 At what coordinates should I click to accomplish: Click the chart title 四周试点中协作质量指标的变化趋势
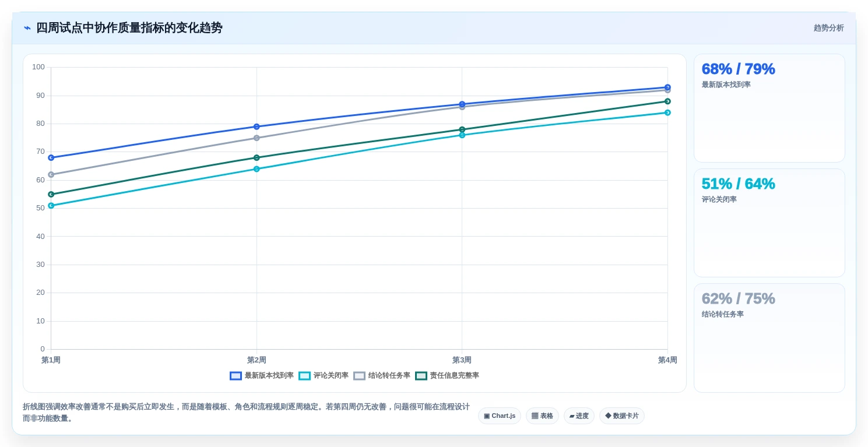click(129, 28)
